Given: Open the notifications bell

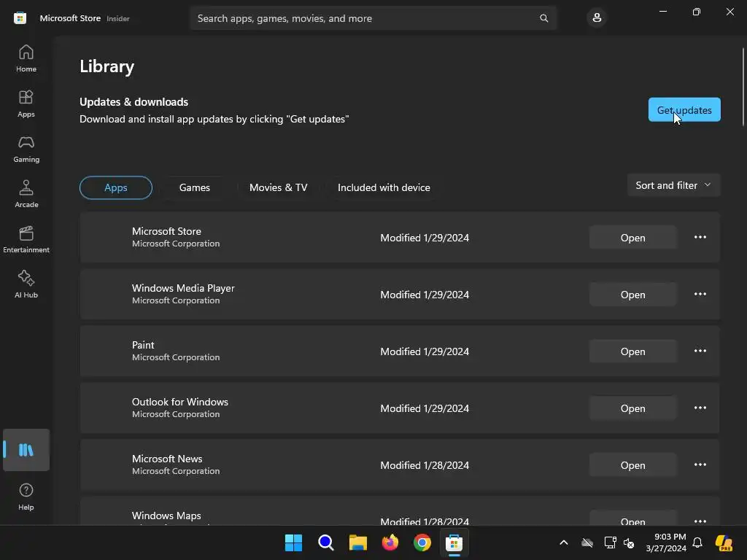Looking at the screenshot, I should (x=697, y=542).
